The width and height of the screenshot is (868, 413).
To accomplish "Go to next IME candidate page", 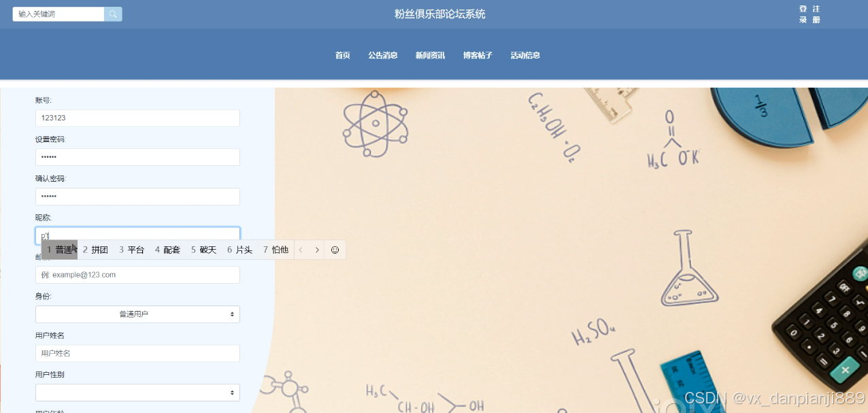I will [317, 250].
